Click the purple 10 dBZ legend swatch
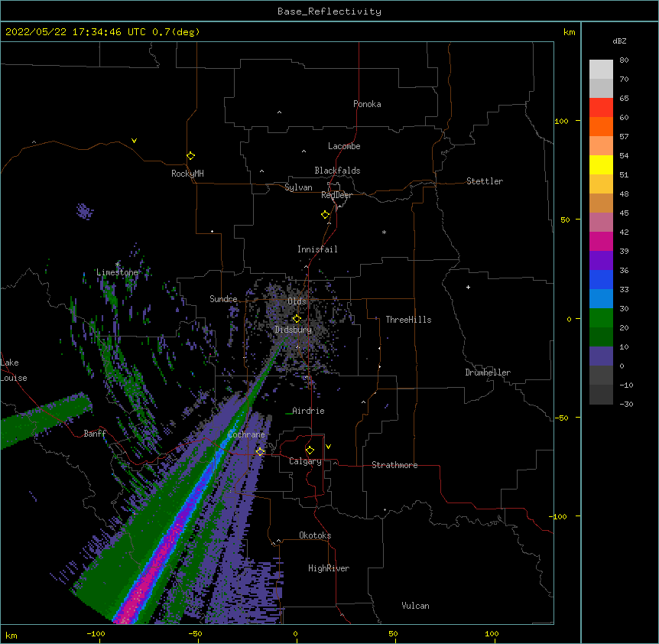659x644 pixels. click(601, 356)
